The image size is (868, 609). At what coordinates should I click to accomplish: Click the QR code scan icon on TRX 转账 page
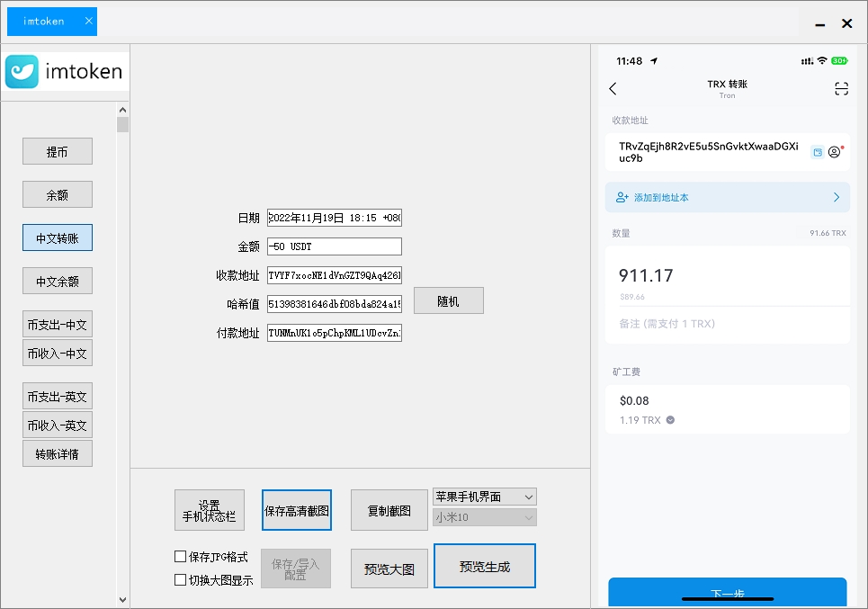[x=841, y=88]
